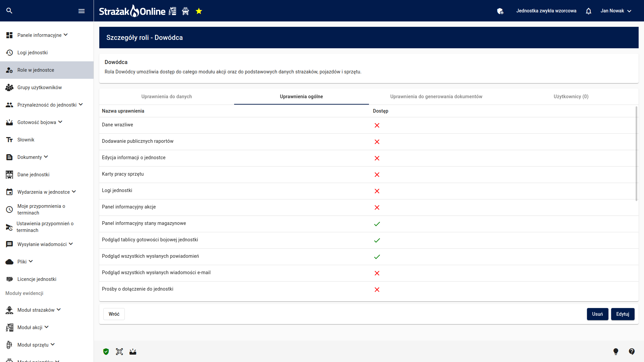Expand Moduł strażaków submenu chevron
Screen dimensions: 644x362
click(x=59, y=310)
